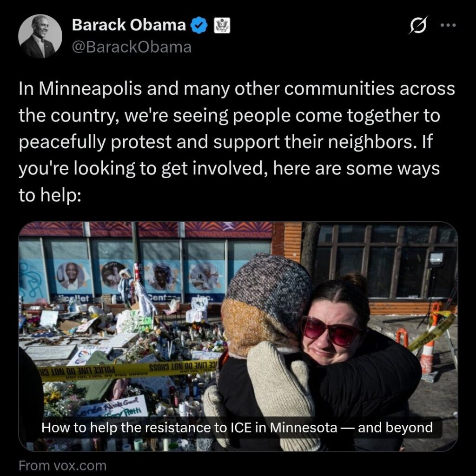This screenshot has width=476, height=476.
Task: Click the Barack Obama display name
Action: coord(129,25)
